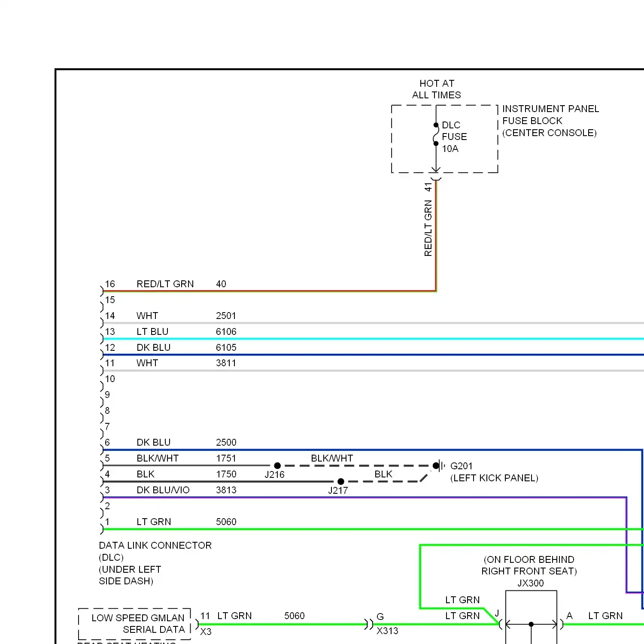Screen dimensions: 644x644
Task: Click the '(UNDER LEFT SIDE DASH)' text
Action: [x=130, y=575]
